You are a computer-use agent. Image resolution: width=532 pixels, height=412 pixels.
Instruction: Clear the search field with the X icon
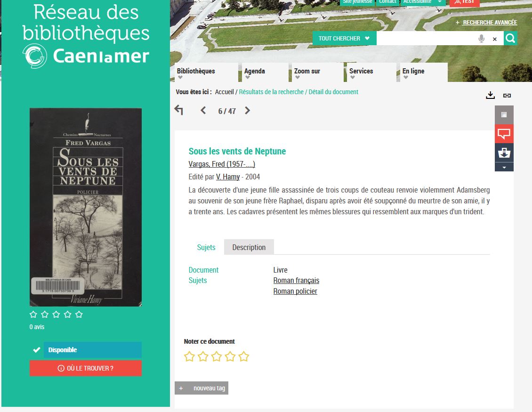click(x=495, y=39)
